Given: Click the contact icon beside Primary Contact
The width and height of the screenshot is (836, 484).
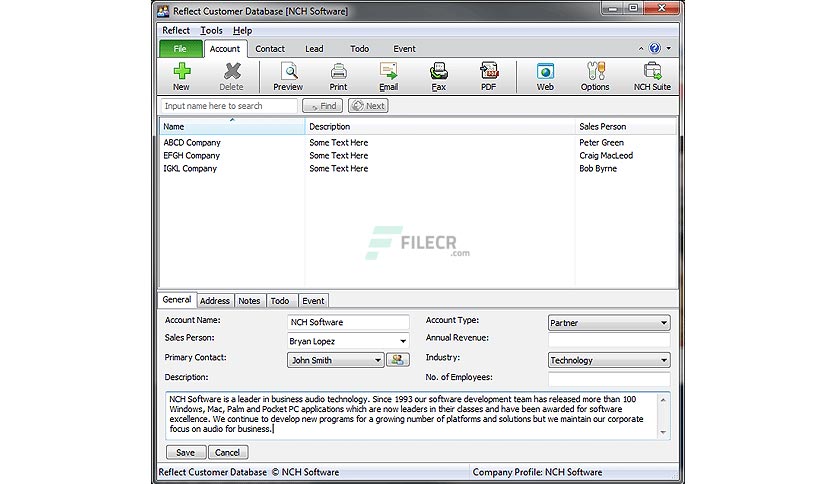Looking at the screenshot, I should [398, 360].
